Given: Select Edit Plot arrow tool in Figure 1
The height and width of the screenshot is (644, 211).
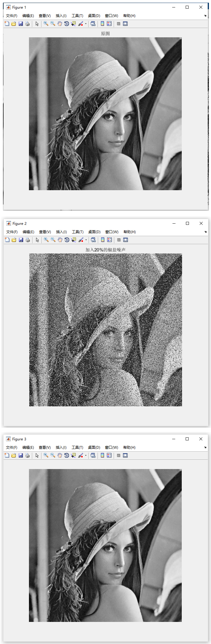Looking at the screenshot, I should coord(37,24).
